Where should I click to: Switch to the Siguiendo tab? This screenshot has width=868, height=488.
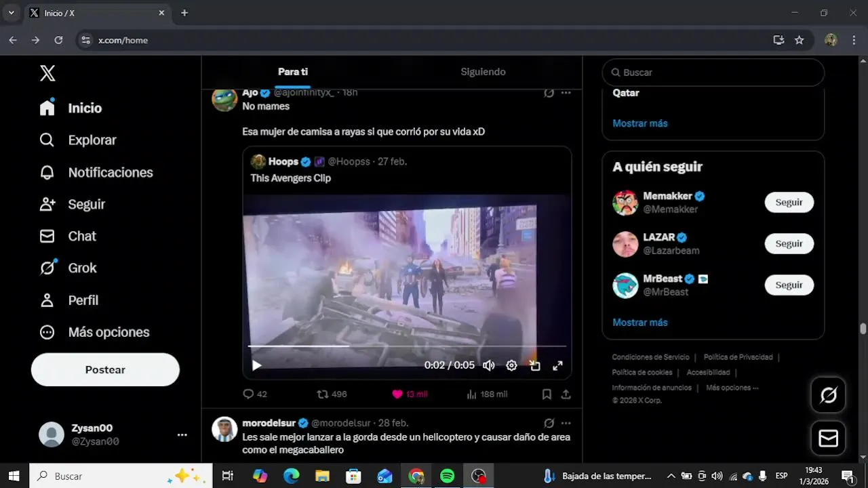(x=483, y=72)
